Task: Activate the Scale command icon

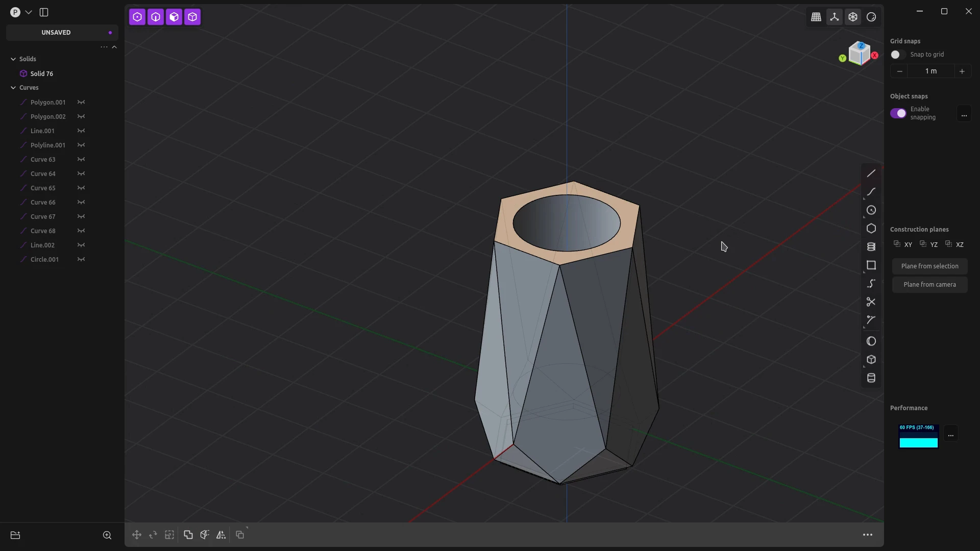Action: click(169, 535)
